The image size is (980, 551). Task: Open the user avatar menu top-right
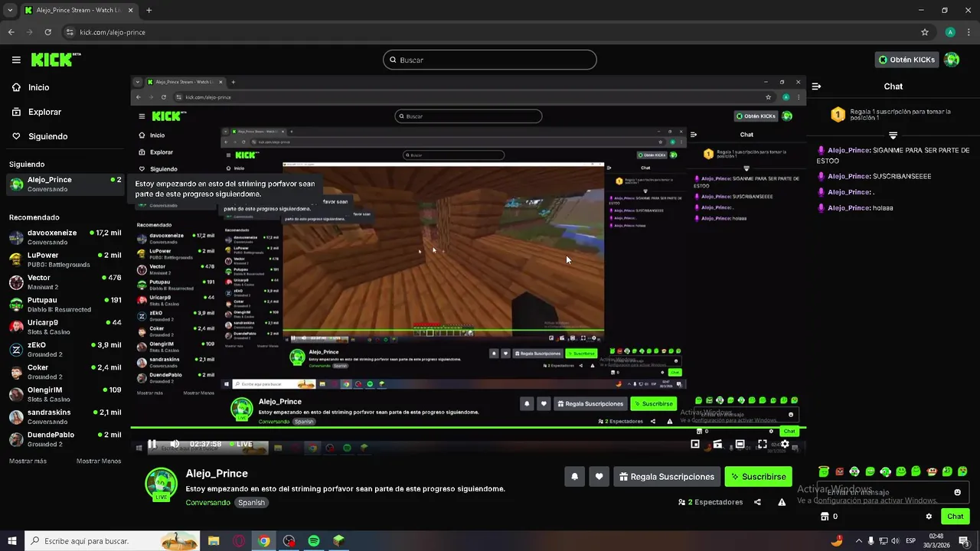point(952,60)
